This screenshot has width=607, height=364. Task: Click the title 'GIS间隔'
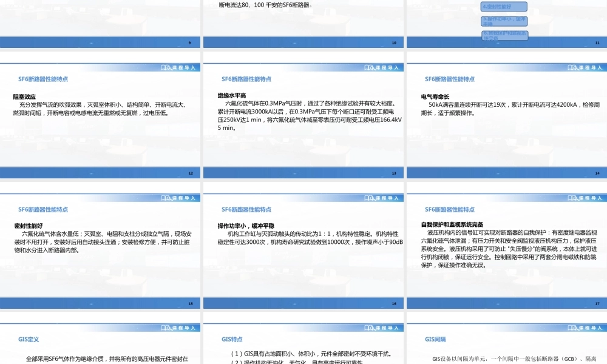tap(435, 339)
